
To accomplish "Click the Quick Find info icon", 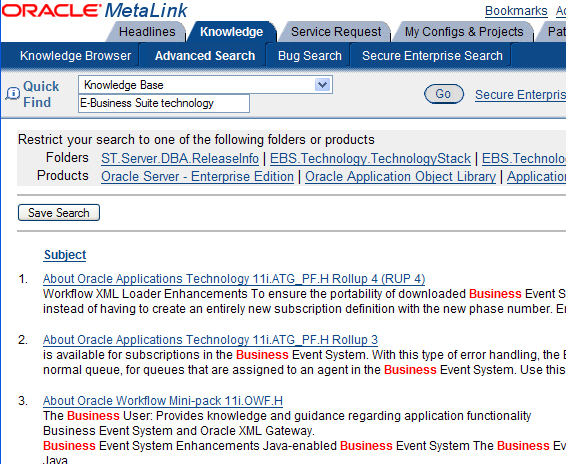I will (13, 94).
